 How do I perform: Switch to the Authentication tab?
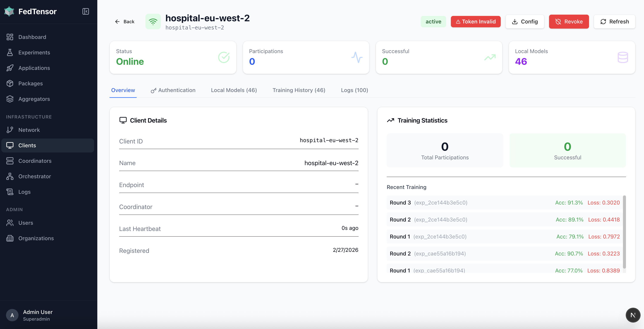click(173, 90)
